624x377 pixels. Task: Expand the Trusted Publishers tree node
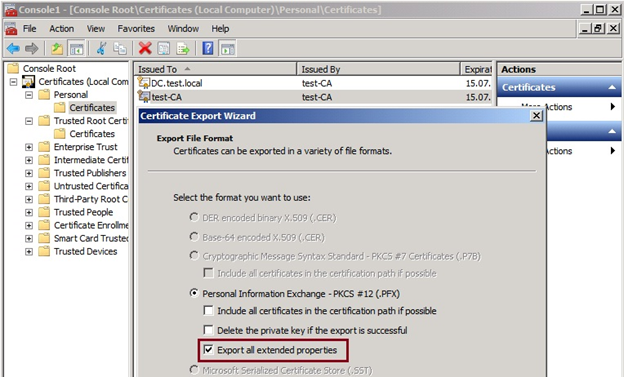click(29, 173)
